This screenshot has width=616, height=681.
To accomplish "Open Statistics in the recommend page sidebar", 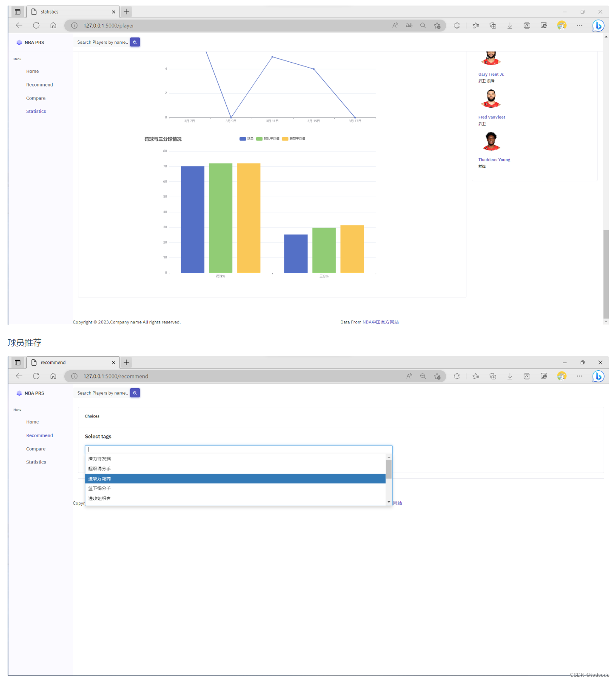I will 36,462.
